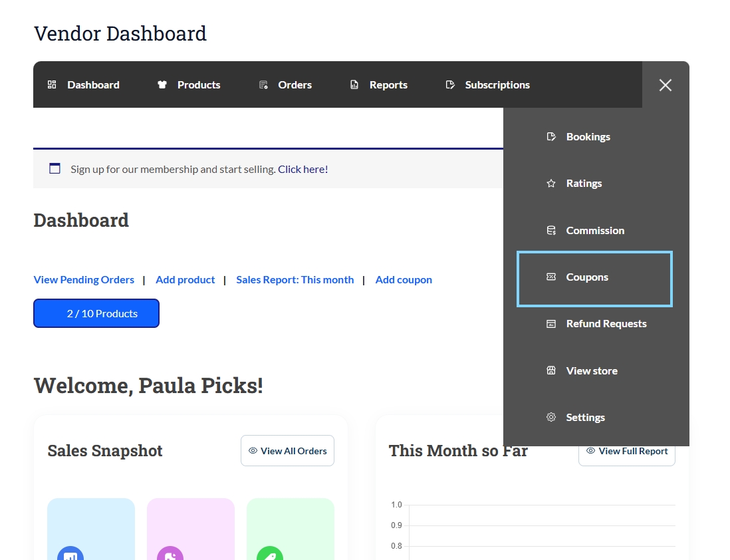Click the Ratings star icon
Image resolution: width=730 pixels, height=560 pixels.
point(550,184)
